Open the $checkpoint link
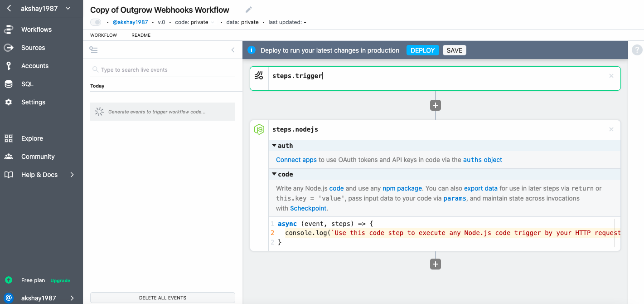644x304 pixels. (308, 208)
